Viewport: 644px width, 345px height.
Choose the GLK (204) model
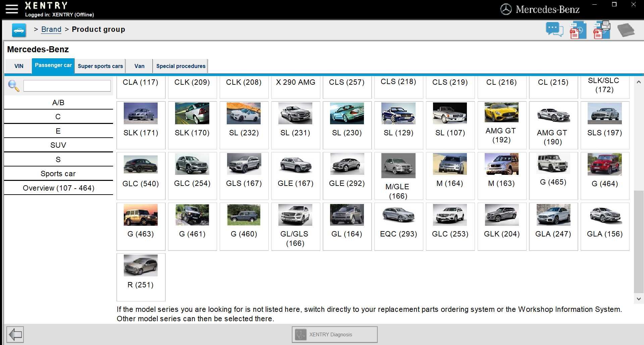(502, 226)
